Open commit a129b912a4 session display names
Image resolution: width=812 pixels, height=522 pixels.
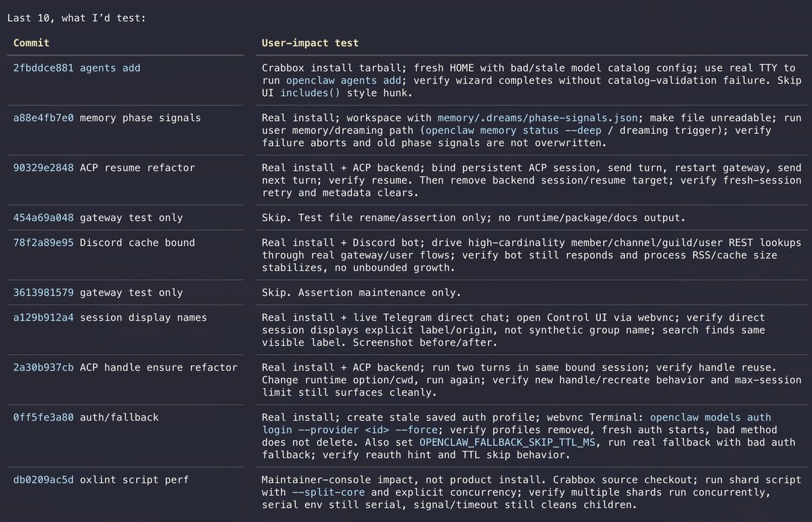point(110,318)
